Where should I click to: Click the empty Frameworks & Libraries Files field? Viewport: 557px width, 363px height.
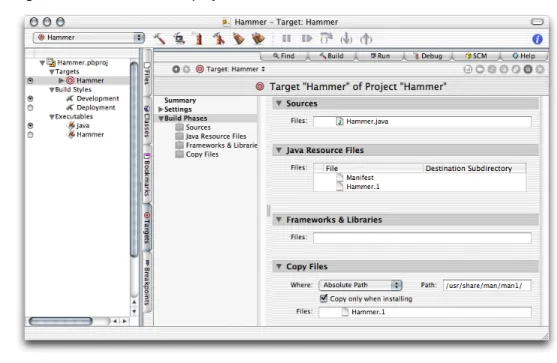click(422, 238)
